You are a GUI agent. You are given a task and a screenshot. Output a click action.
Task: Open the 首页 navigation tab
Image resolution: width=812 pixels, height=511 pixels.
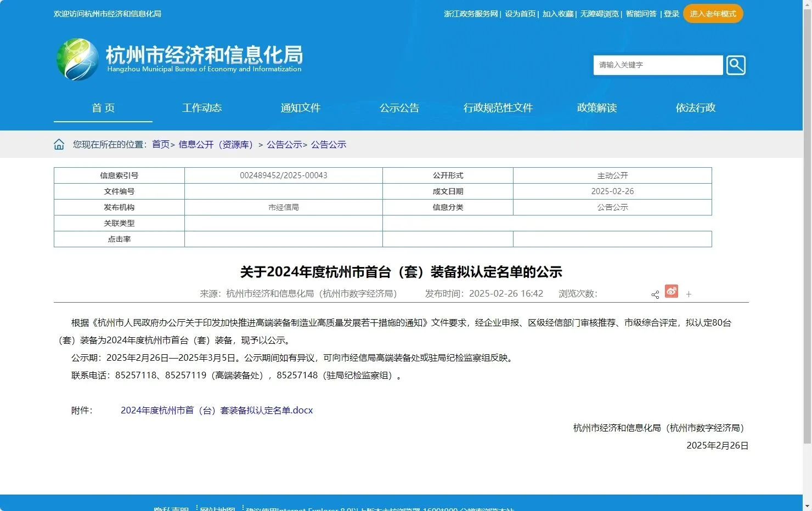[x=103, y=108]
